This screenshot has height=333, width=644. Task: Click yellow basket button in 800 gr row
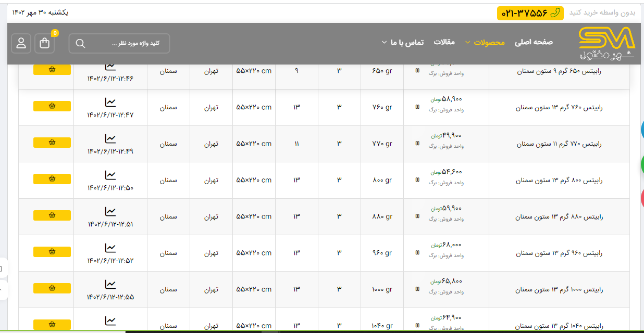[52, 178]
